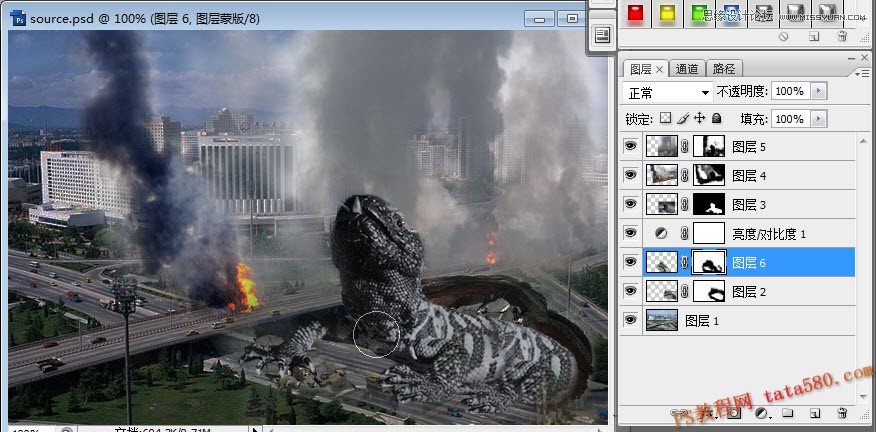The image size is (876, 432).
Task: Click the 亮度/对比度 1 adjustment icon
Action: point(661,234)
